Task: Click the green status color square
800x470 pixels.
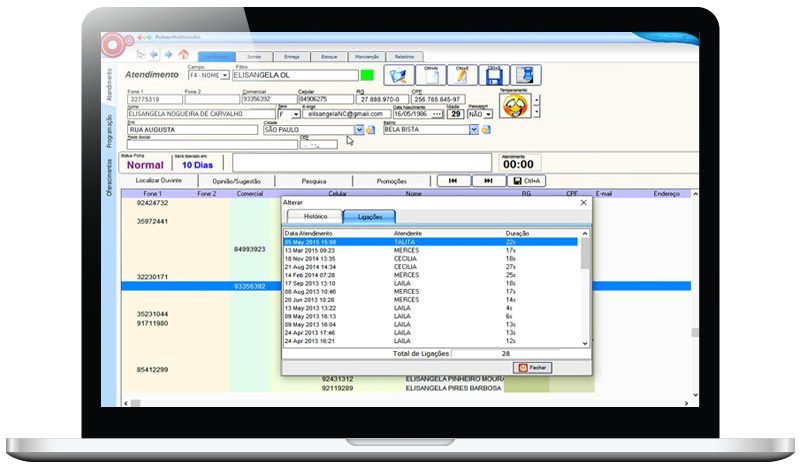Action: pos(367,75)
